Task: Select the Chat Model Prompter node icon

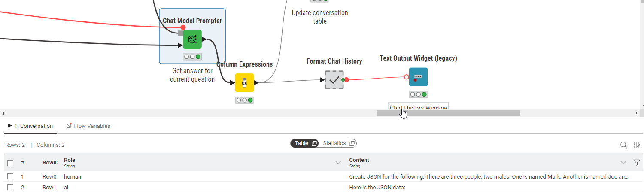Action: click(x=192, y=39)
